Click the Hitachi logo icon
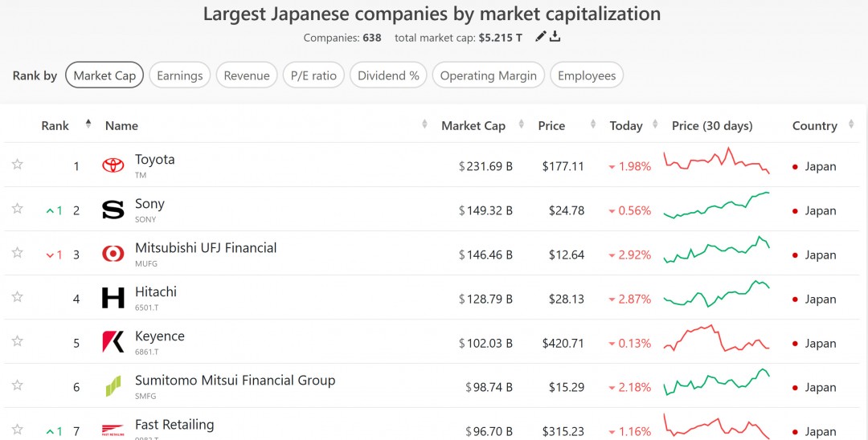The height and width of the screenshot is (440, 868). [113, 299]
